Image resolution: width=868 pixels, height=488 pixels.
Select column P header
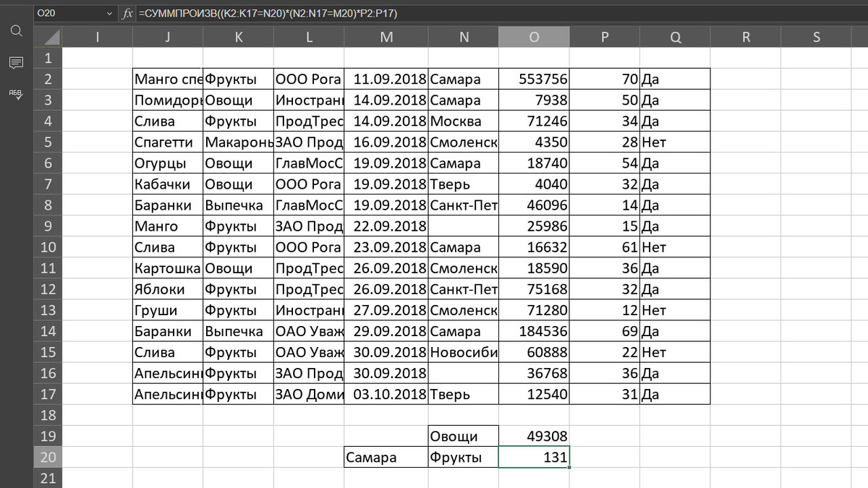point(605,38)
